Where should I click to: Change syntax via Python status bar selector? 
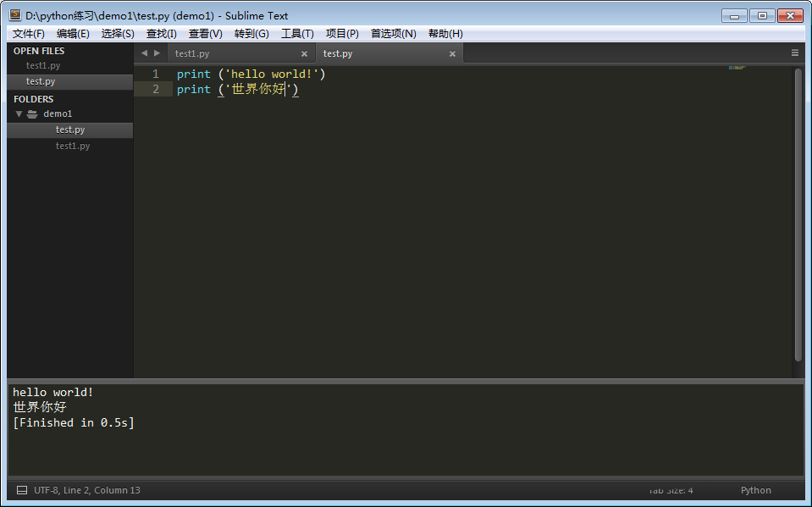point(755,490)
